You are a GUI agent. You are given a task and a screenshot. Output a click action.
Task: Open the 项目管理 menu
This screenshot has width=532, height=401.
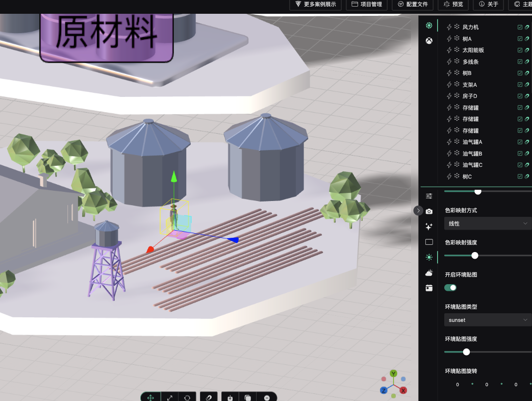tap(366, 5)
